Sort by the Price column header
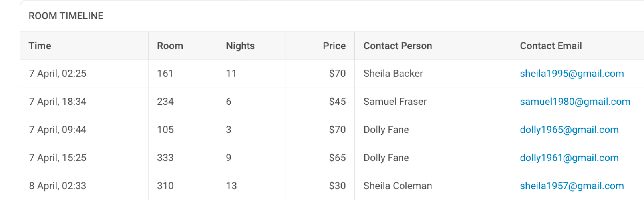 pos(334,46)
